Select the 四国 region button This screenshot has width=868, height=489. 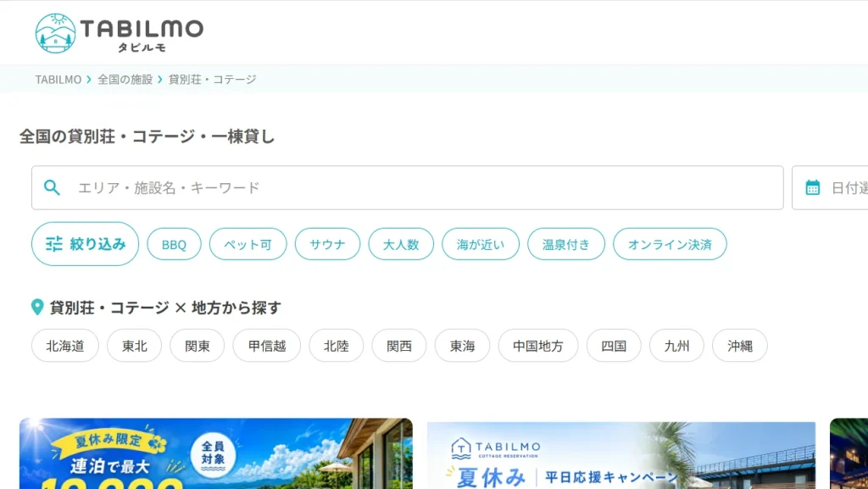614,346
